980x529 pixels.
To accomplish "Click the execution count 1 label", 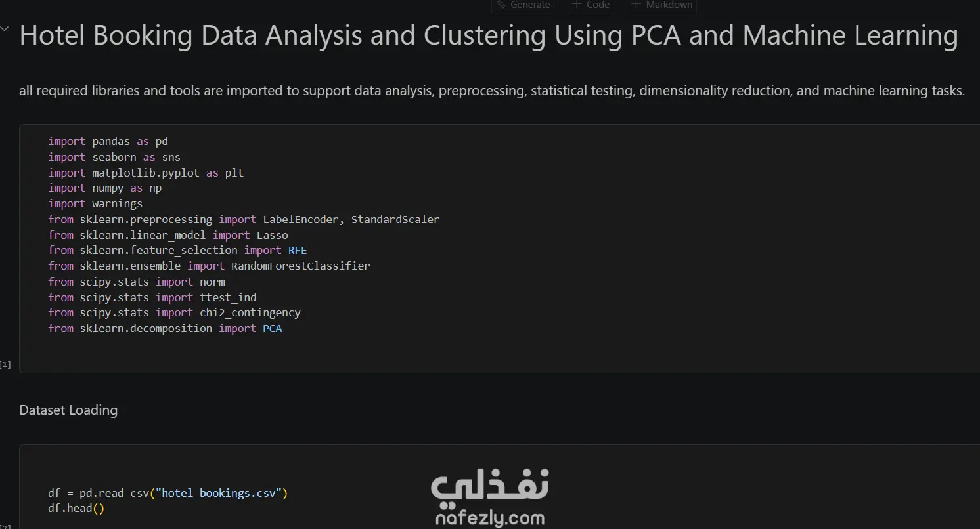I will [x=6, y=364].
